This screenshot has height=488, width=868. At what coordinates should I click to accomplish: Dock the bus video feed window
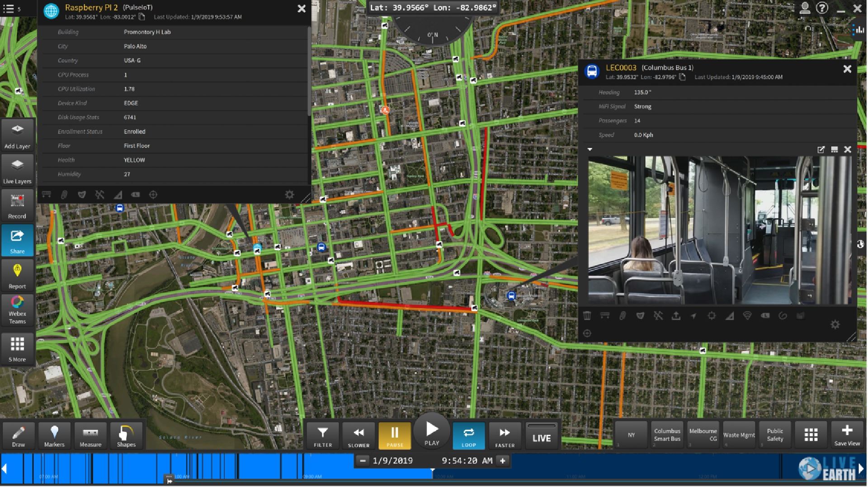[835, 150]
